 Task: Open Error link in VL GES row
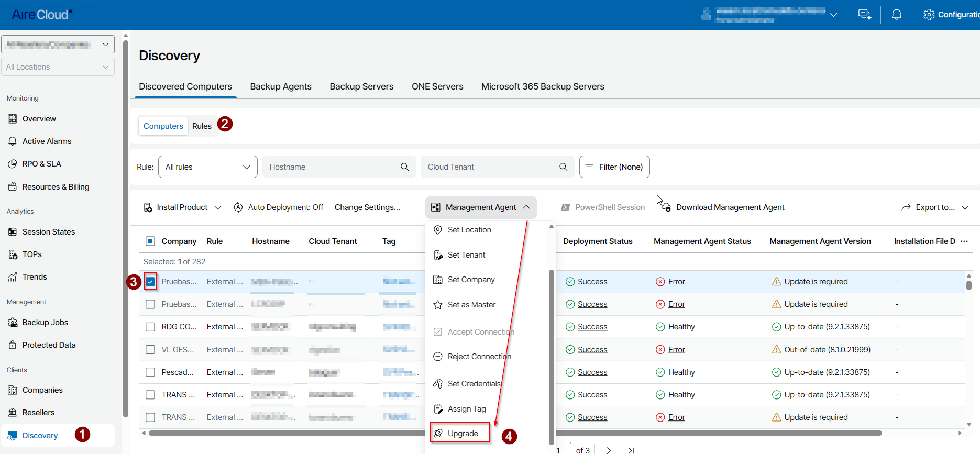[677, 350]
